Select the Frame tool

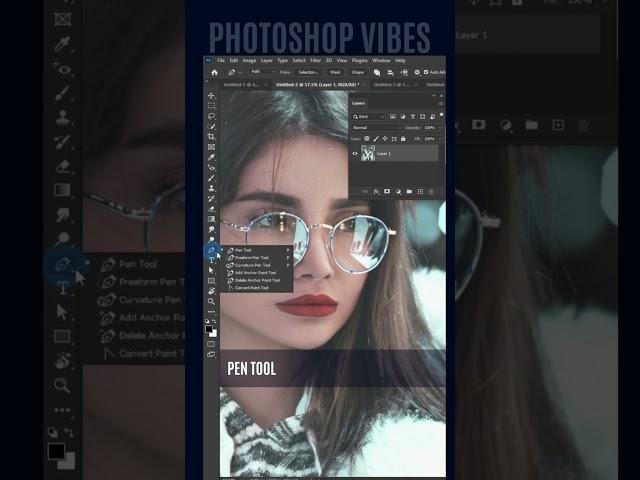pyautogui.click(x=211, y=147)
